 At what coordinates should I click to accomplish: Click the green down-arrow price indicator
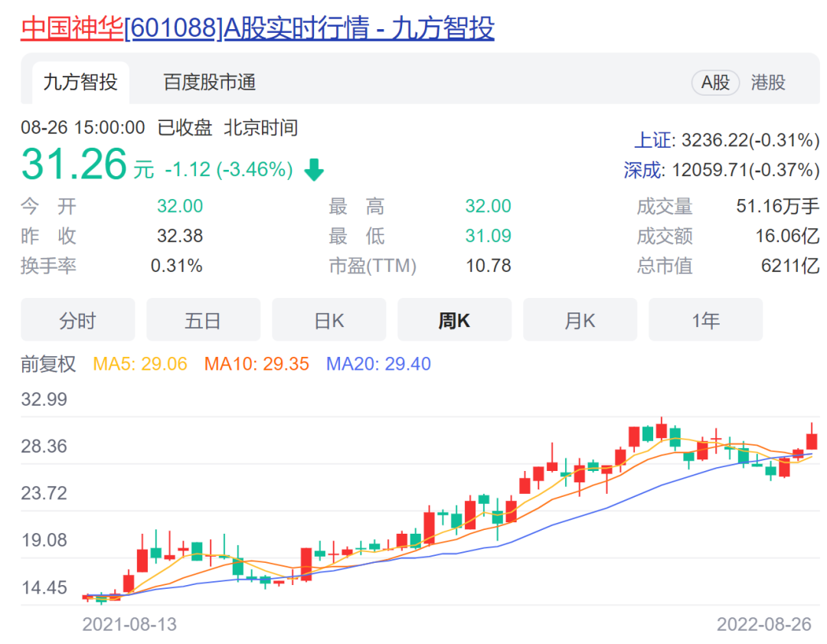[x=315, y=169]
